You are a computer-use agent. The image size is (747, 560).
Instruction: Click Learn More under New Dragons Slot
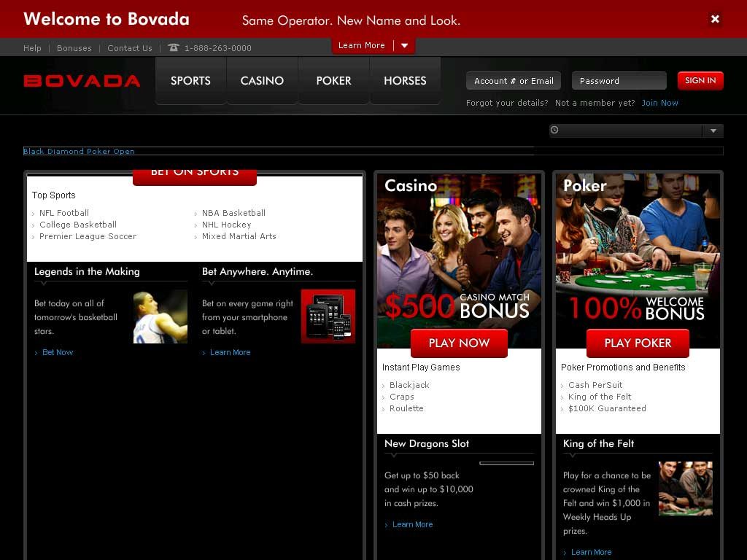point(413,524)
